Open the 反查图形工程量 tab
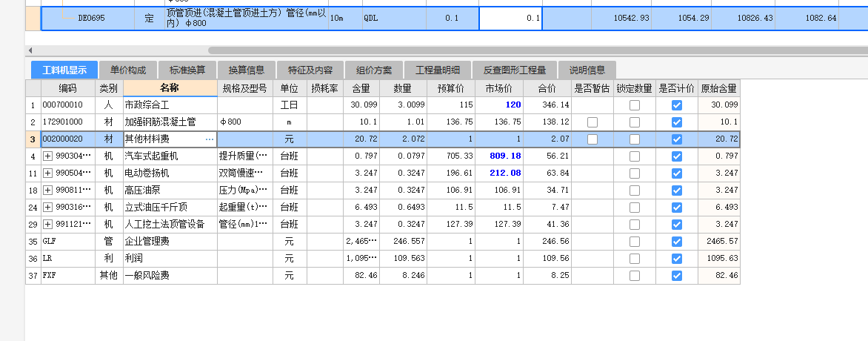The width and height of the screenshot is (868, 341). (x=514, y=70)
